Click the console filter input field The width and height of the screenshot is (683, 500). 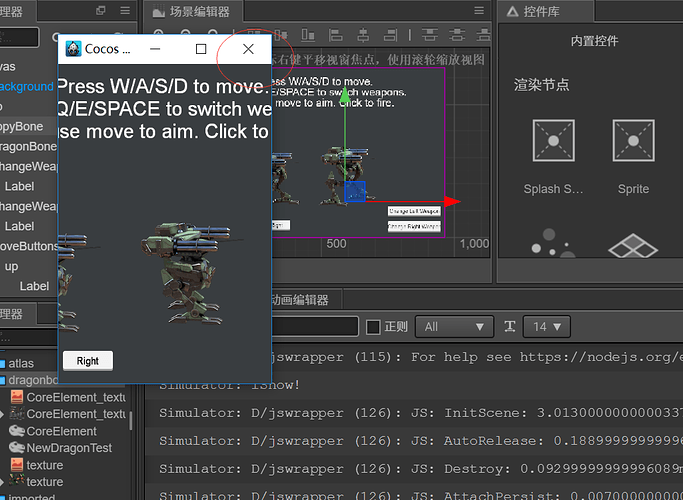315,327
